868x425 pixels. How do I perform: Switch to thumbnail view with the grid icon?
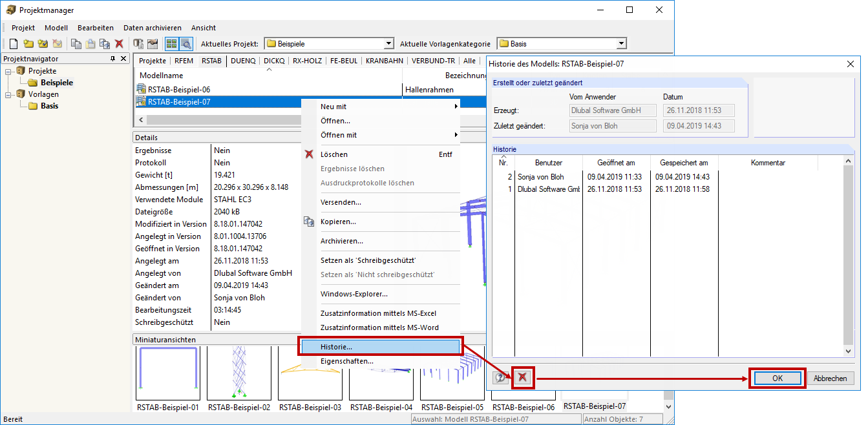pyautogui.click(x=173, y=43)
